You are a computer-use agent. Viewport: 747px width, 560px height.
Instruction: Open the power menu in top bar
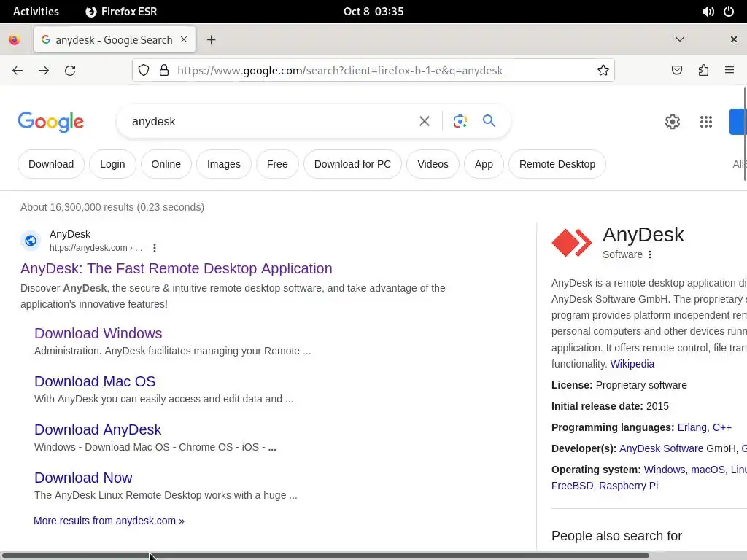coord(729,12)
